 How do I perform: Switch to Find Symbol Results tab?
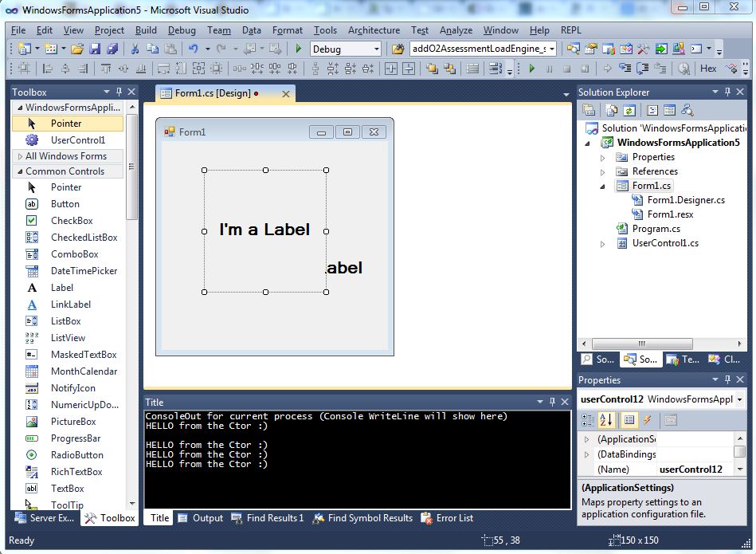pyautogui.click(x=362, y=518)
